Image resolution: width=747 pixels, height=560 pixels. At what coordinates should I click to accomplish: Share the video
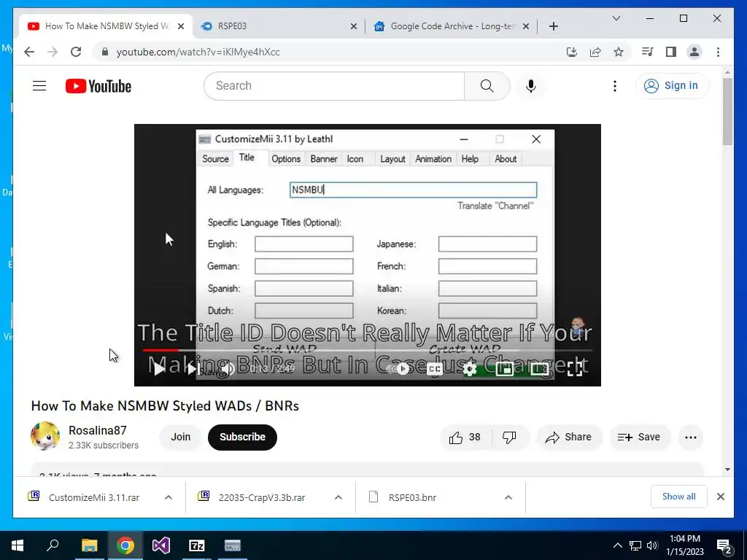569,437
